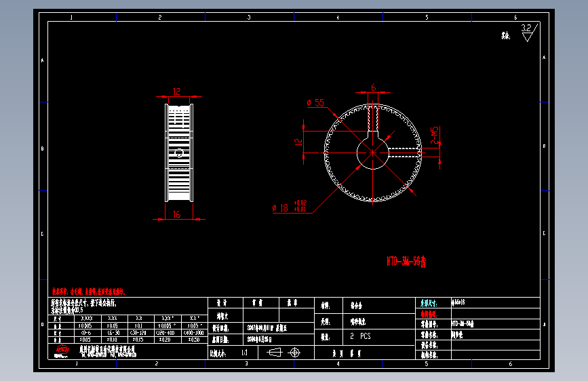Select the 12 dimension above the side view
Viewport: 588px width, 381px height.
(176, 92)
